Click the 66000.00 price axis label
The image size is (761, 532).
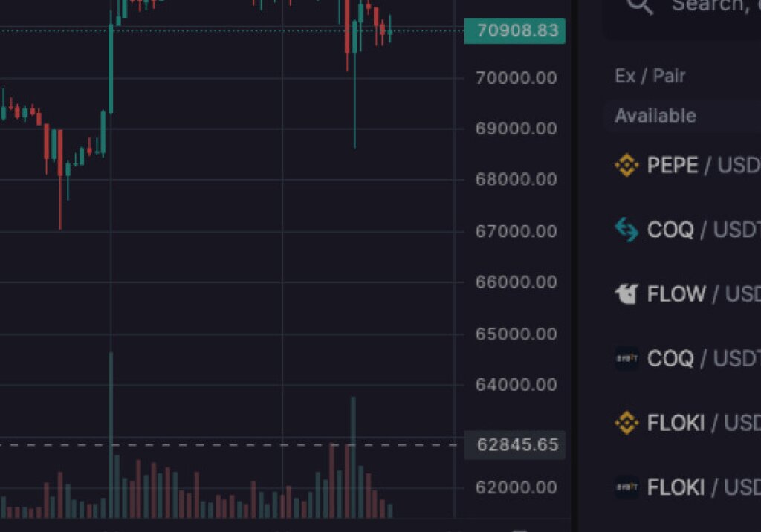pyautogui.click(x=516, y=282)
